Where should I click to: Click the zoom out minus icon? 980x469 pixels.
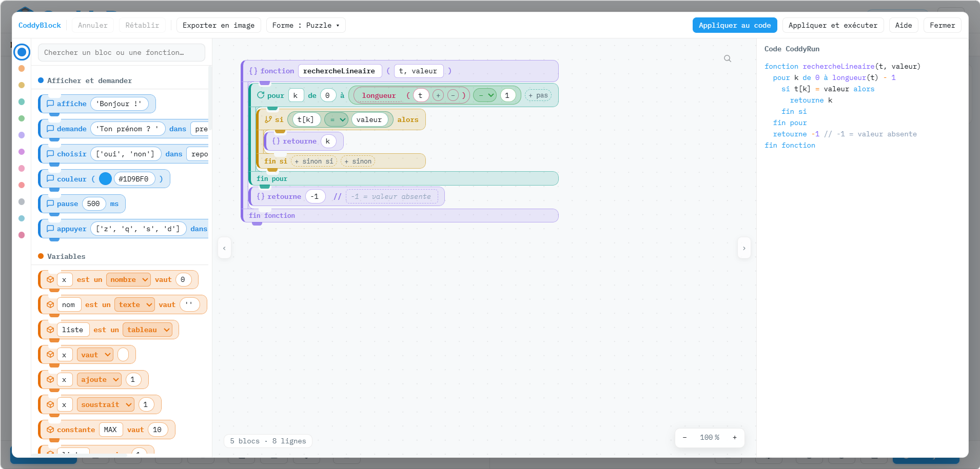[x=684, y=438]
